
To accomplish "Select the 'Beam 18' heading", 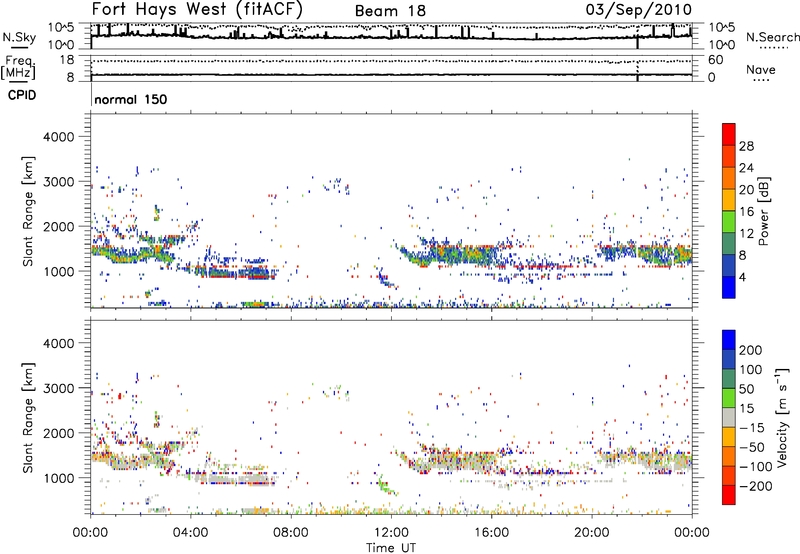I will [x=390, y=11].
